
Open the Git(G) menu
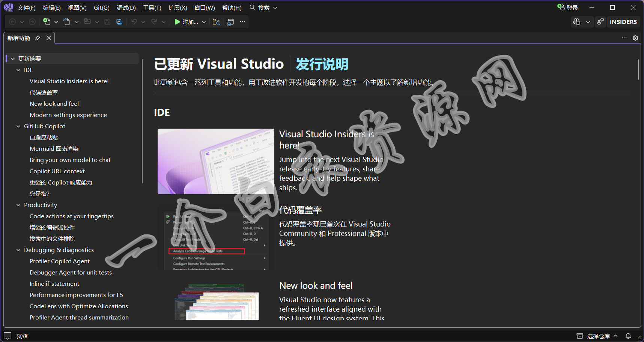[101, 7]
